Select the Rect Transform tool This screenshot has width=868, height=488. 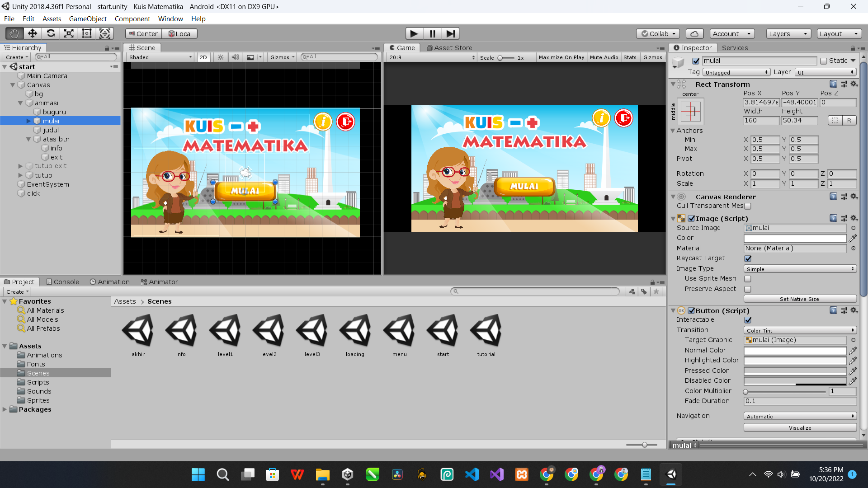coord(87,33)
